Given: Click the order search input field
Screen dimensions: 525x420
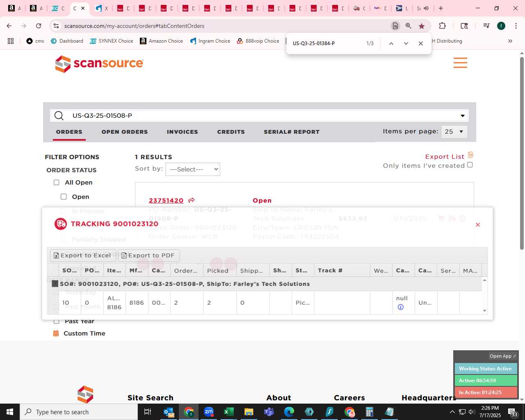Looking at the screenshot, I should pyautogui.click(x=259, y=116).
